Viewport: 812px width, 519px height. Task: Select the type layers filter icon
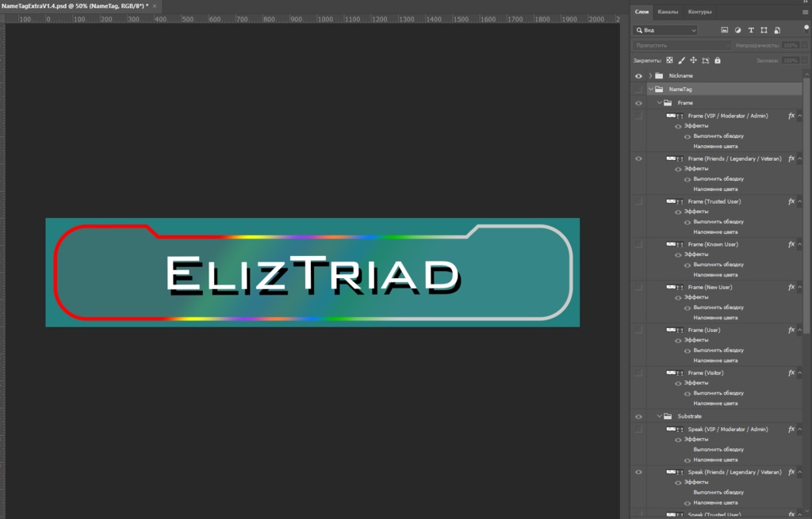point(751,29)
